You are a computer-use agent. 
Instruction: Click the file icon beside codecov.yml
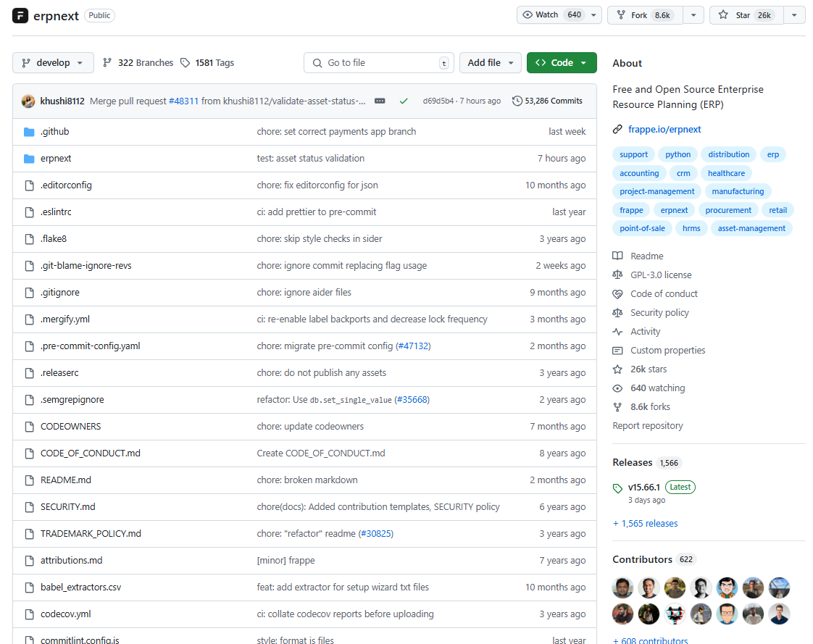(x=30, y=614)
